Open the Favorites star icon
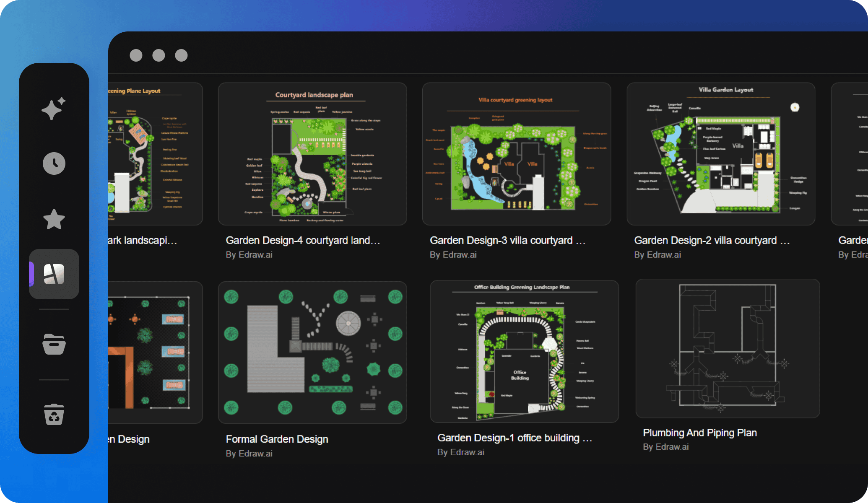The width and height of the screenshot is (868, 503). point(54,219)
